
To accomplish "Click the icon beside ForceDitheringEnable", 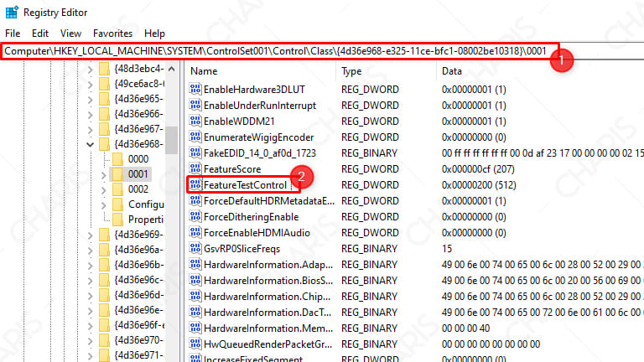I will (195, 217).
